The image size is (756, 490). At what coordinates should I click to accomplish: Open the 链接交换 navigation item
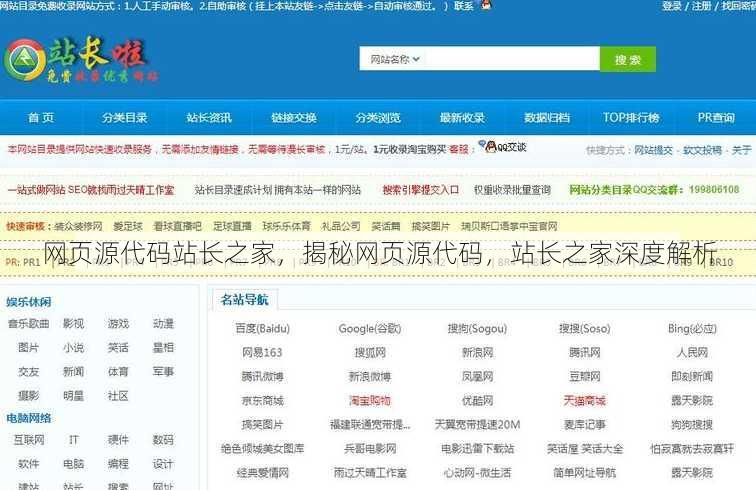tap(294, 118)
